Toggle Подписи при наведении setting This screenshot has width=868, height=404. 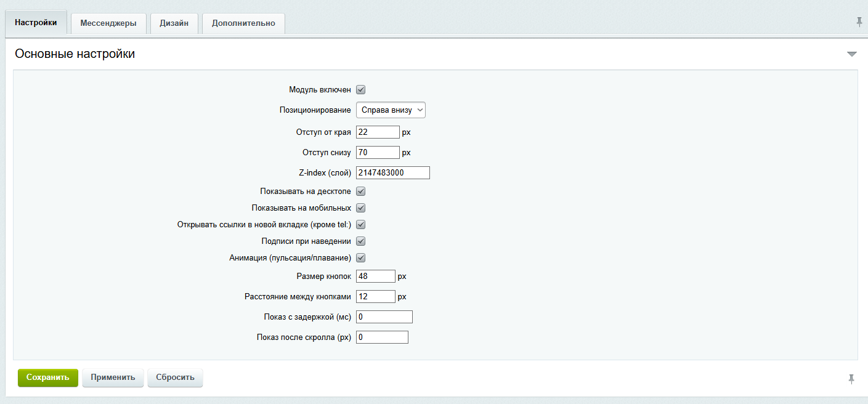pyautogui.click(x=360, y=241)
